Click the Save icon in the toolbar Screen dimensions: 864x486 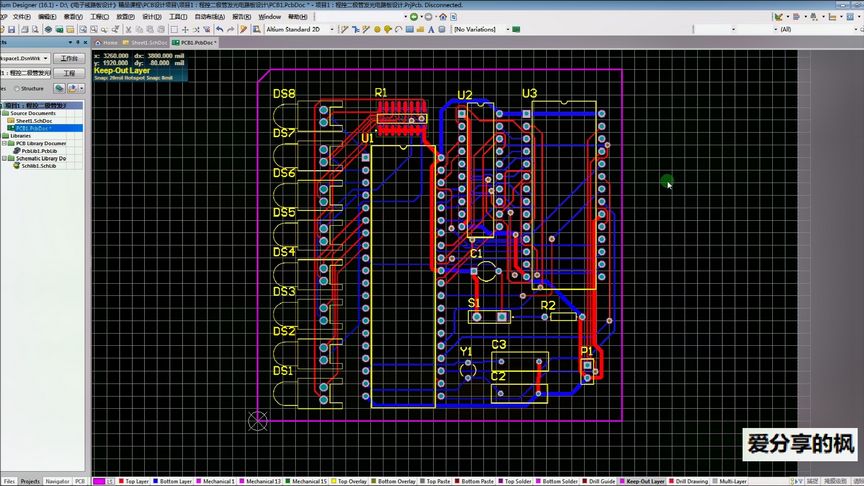(11, 29)
